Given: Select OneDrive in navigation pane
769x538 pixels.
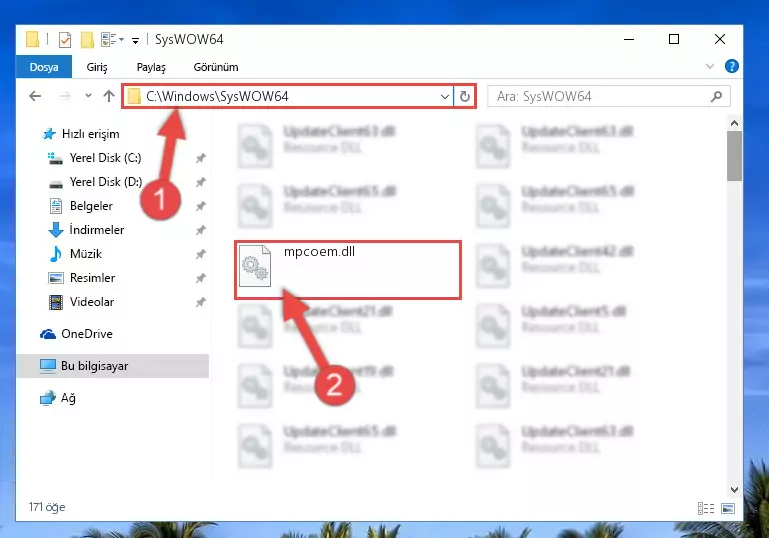Looking at the screenshot, I should [x=87, y=334].
